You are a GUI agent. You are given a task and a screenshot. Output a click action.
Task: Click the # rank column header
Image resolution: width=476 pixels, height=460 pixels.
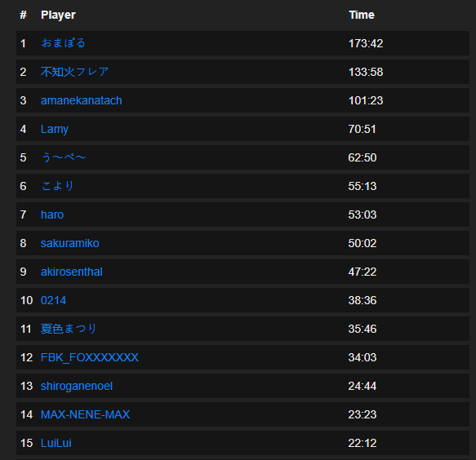tap(23, 15)
